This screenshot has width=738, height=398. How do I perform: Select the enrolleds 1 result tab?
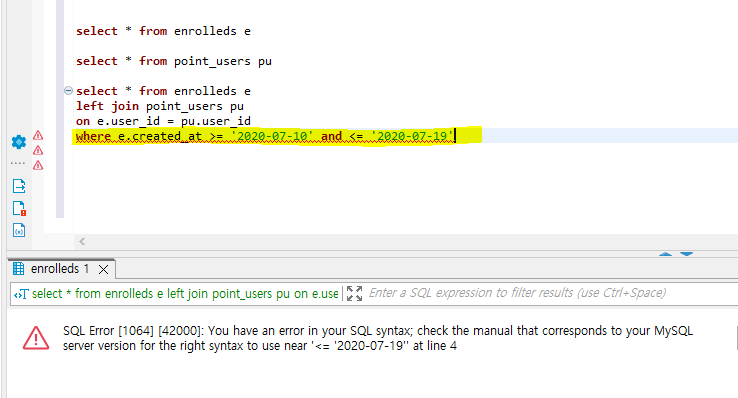(x=60, y=269)
